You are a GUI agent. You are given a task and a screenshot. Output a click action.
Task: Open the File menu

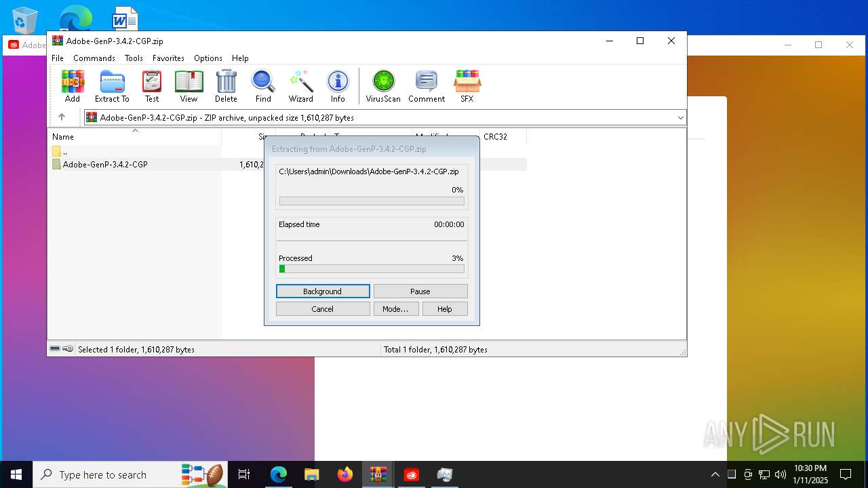(58, 58)
